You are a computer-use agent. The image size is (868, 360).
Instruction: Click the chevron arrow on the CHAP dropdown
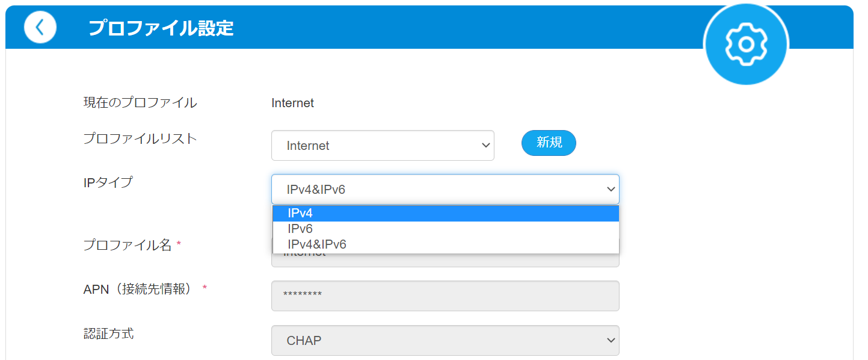point(611,341)
